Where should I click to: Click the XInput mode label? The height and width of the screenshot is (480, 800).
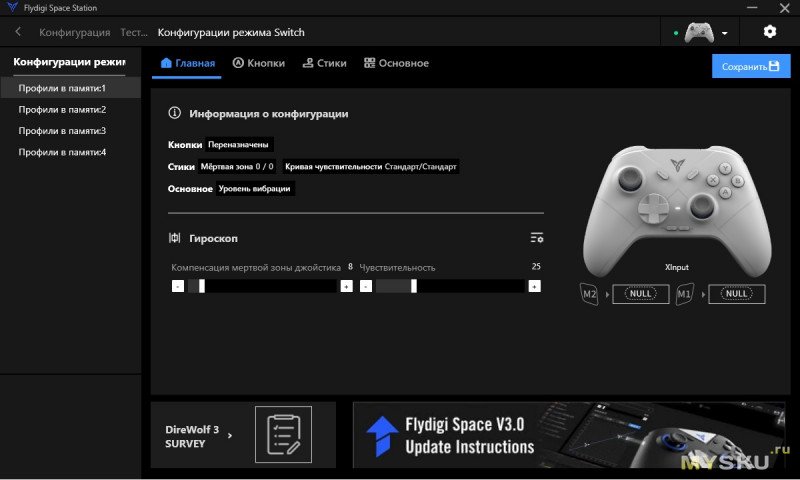677,267
